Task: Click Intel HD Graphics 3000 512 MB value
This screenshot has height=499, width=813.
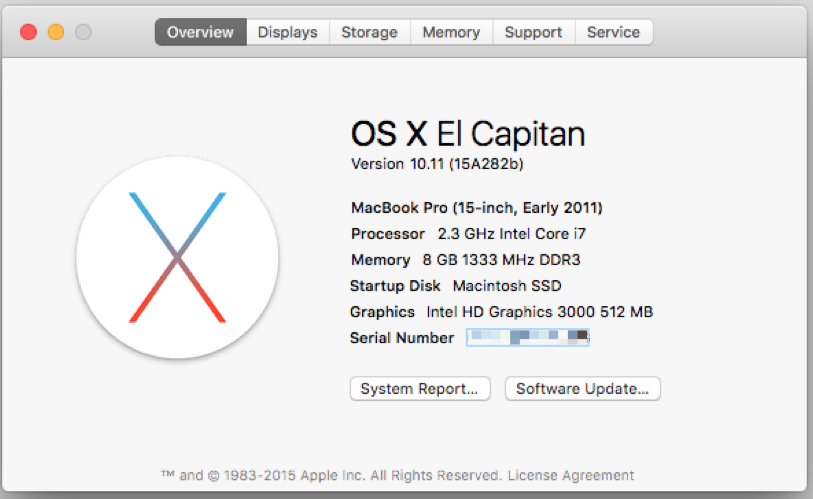Action: pos(540,312)
